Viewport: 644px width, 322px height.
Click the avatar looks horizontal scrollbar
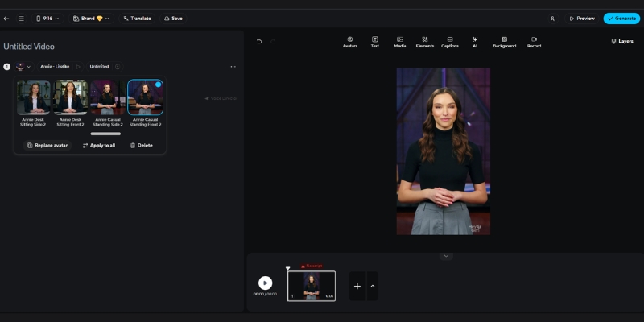click(x=105, y=134)
